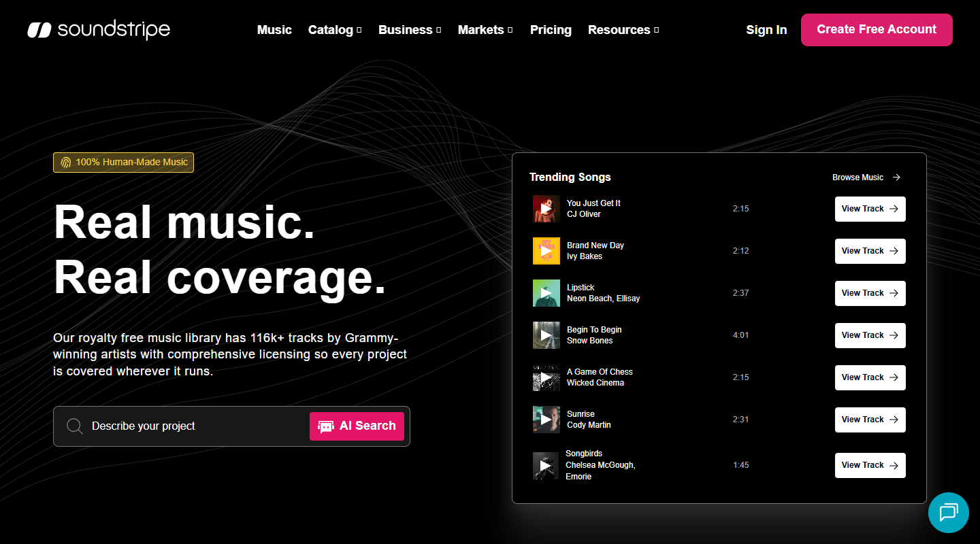
Task: Click the arrow next to Browse Music
Action: tap(896, 177)
